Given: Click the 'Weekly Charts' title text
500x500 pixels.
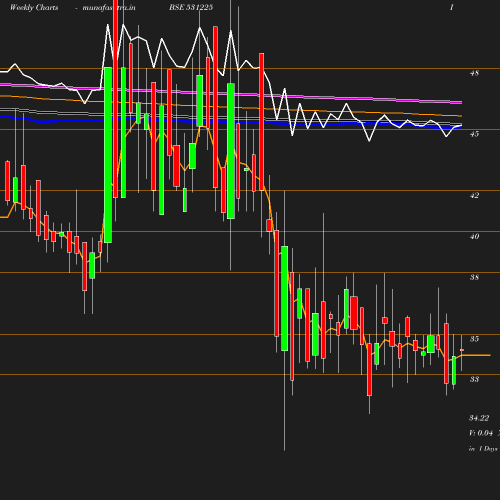Looking at the screenshot, I should pyautogui.click(x=34, y=8).
